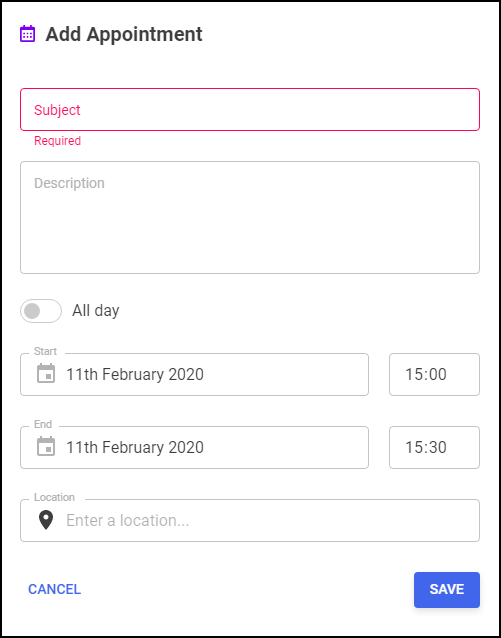Open the 15:30 end time selector
The image size is (501, 638).
click(x=434, y=448)
